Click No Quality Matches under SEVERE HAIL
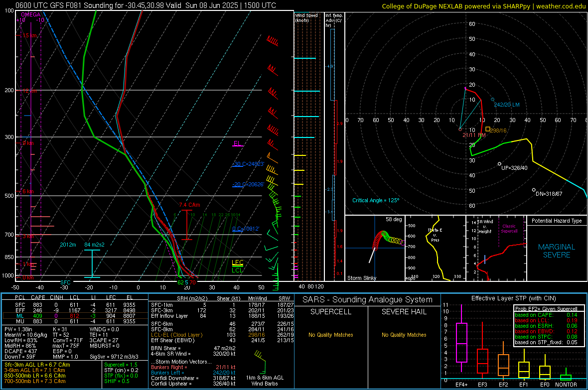The image size is (588, 390). point(404,335)
